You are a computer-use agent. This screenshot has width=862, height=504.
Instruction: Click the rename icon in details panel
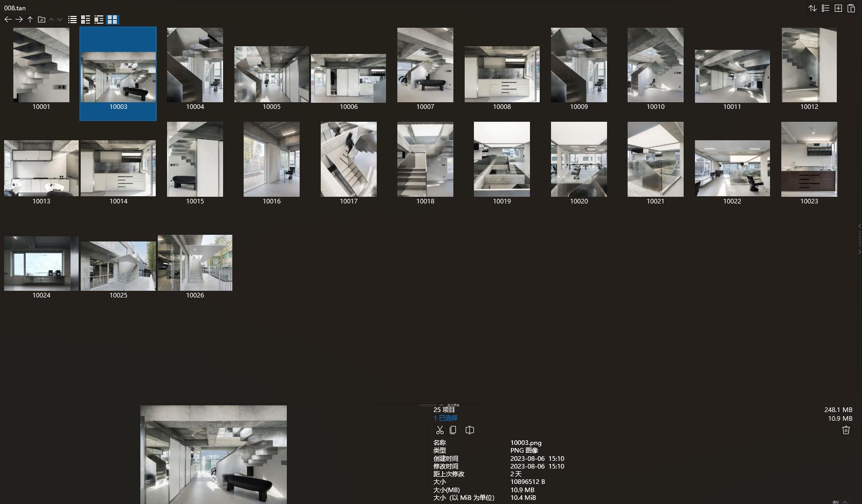point(469,430)
